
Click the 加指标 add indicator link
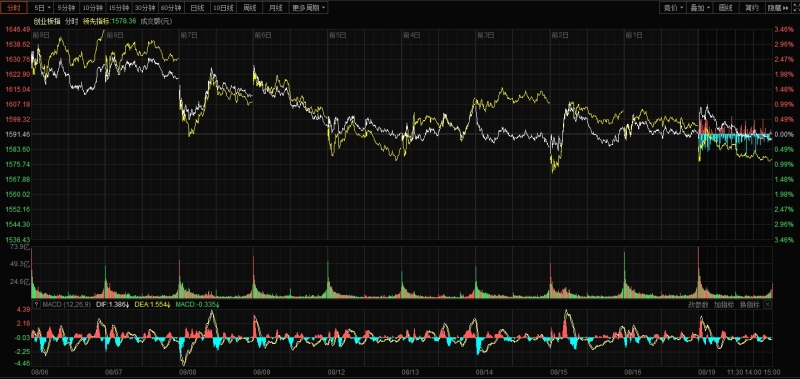click(724, 305)
